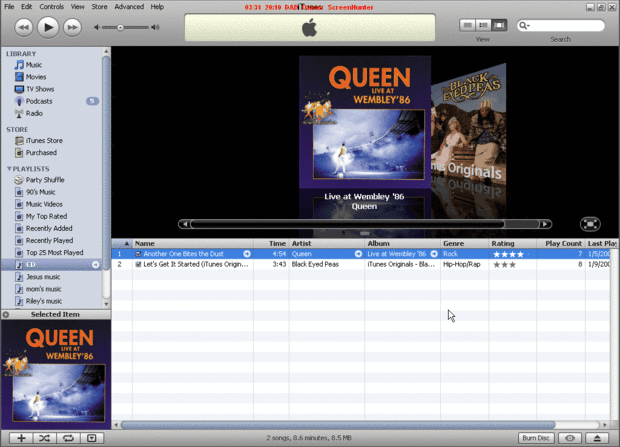
Task: Open the View menu
Action: [x=78, y=7]
